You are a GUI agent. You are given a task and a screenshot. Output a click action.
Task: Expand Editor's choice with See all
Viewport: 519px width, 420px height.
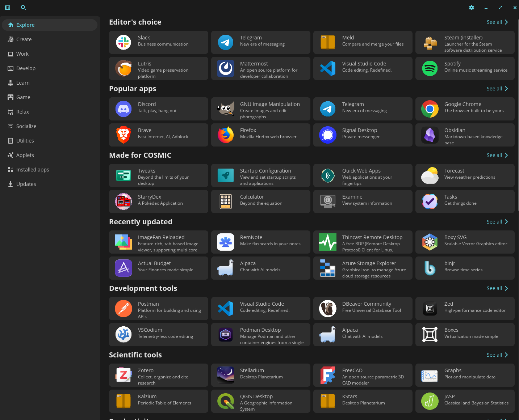(x=497, y=22)
